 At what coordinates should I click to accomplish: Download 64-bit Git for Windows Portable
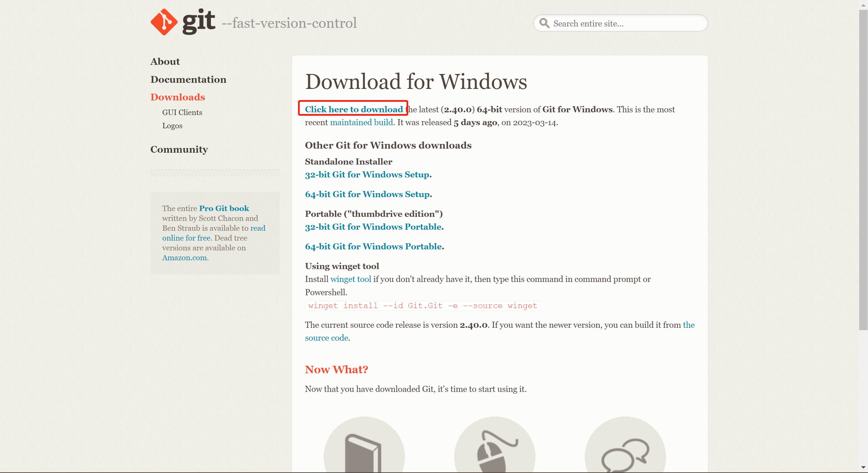tap(374, 246)
